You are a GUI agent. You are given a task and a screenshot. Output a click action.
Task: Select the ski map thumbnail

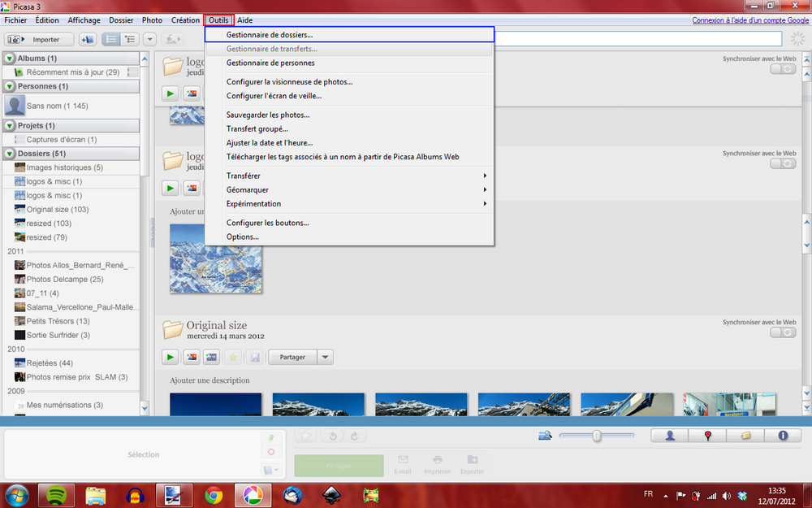click(x=216, y=258)
